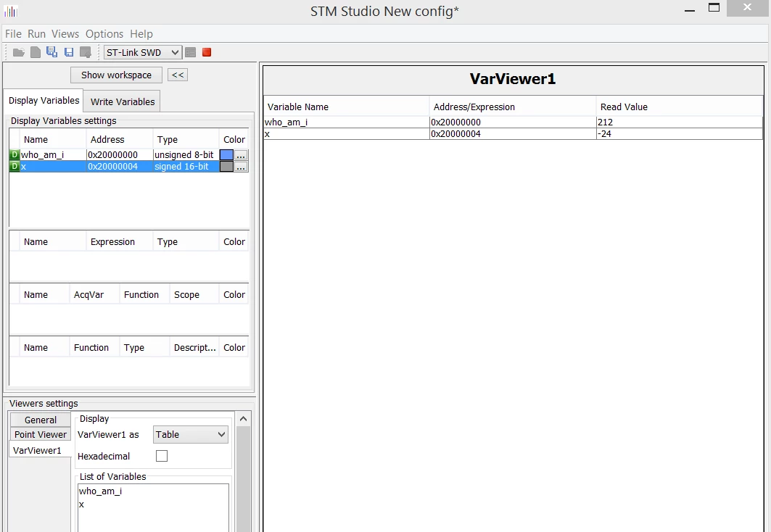Click the gray color swatch of x
Image resolution: width=771 pixels, height=532 pixels.
pyautogui.click(x=226, y=167)
